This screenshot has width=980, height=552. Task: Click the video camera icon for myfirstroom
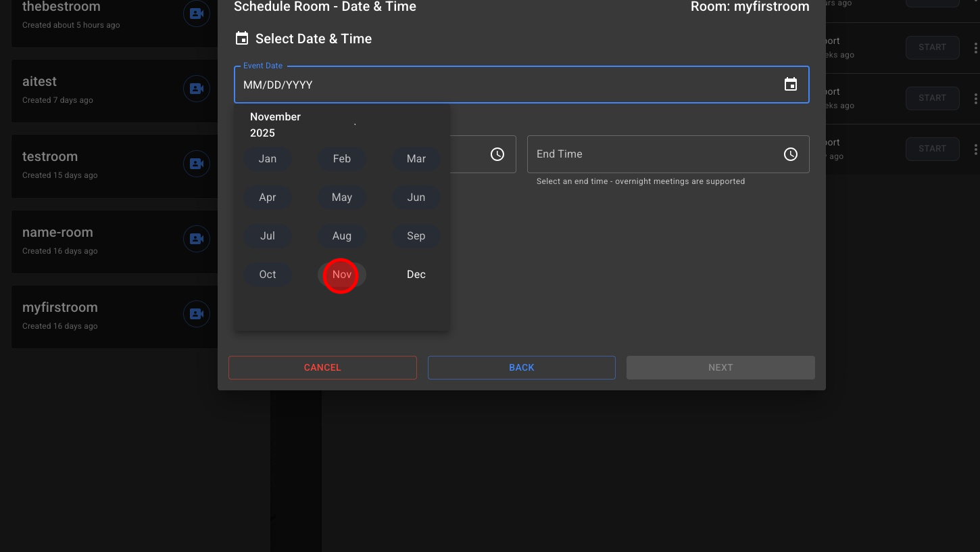click(x=197, y=314)
